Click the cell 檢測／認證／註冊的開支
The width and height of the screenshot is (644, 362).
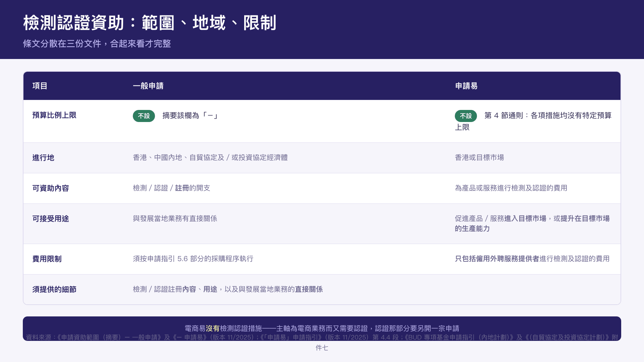(171, 188)
